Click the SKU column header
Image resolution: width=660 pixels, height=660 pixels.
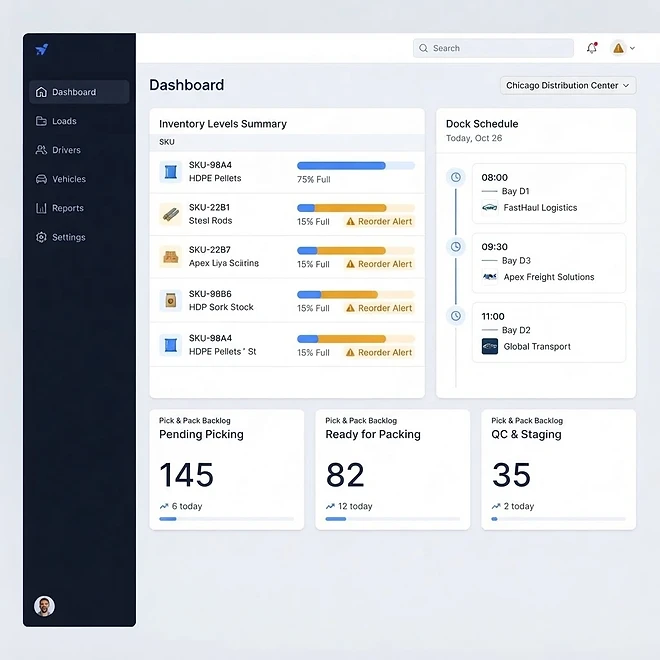[167, 142]
